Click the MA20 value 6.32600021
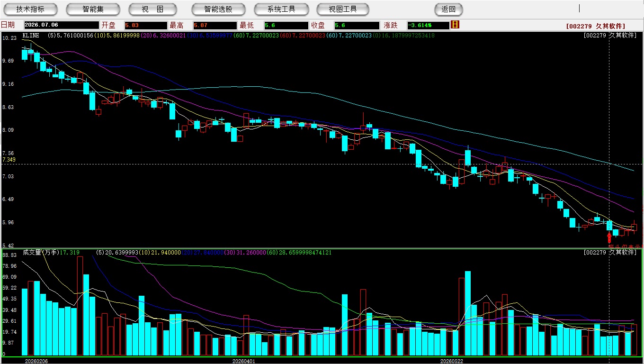The width and height of the screenshot is (644, 364). point(169,36)
